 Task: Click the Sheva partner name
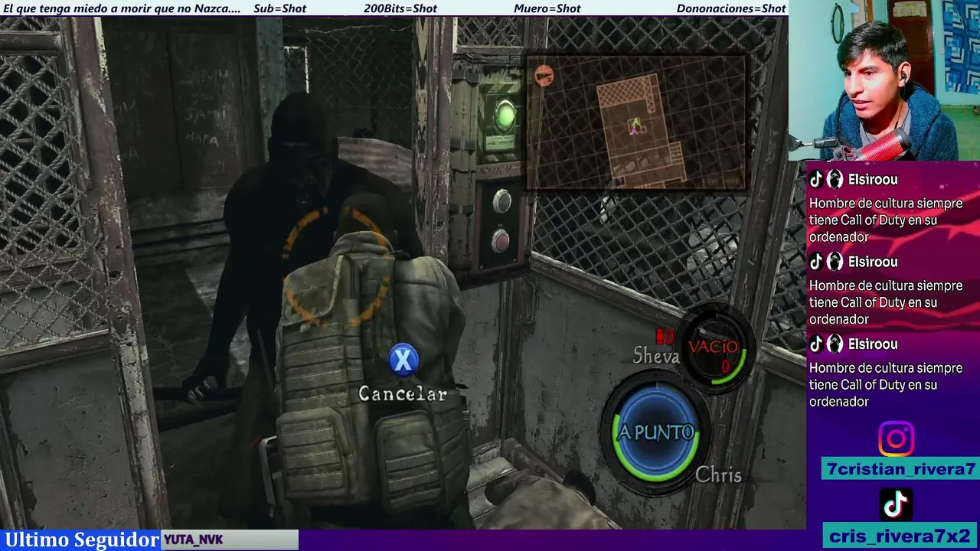(x=656, y=356)
